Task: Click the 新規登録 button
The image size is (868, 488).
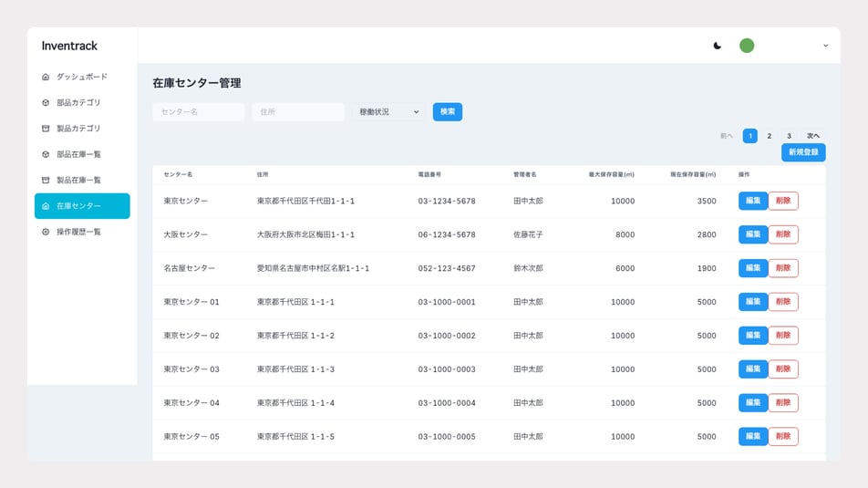Action: pyautogui.click(x=803, y=152)
